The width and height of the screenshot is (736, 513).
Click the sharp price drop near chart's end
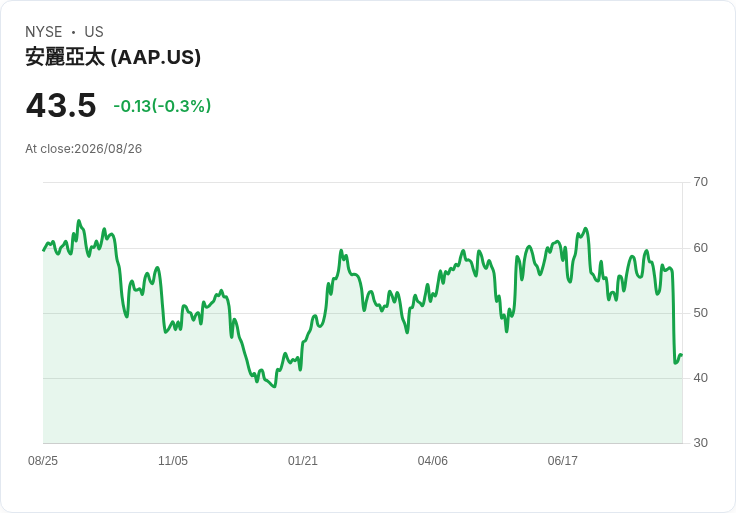click(x=674, y=317)
